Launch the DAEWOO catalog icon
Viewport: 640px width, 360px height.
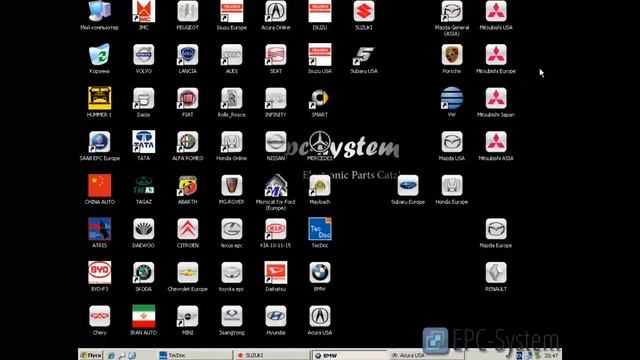coord(144,229)
